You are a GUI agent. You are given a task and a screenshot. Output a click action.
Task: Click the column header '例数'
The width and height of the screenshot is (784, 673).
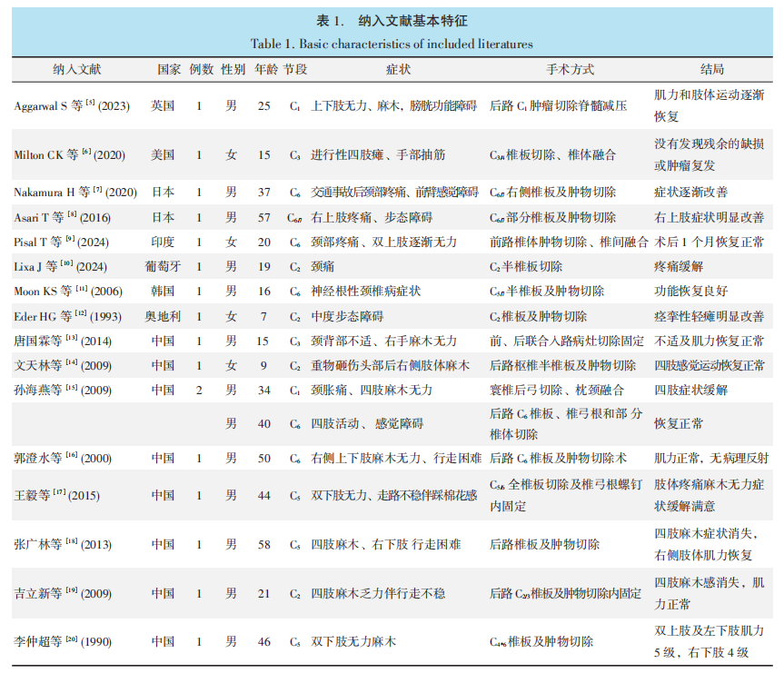tap(201, 70)
